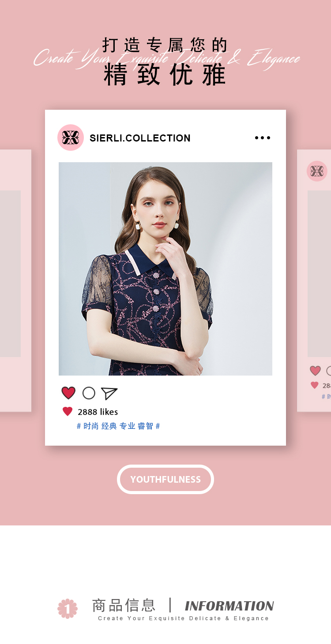The height and width of the screenshot is (644, 331).
Task: Click the 商品信息 section title
Action: [124, 605]
